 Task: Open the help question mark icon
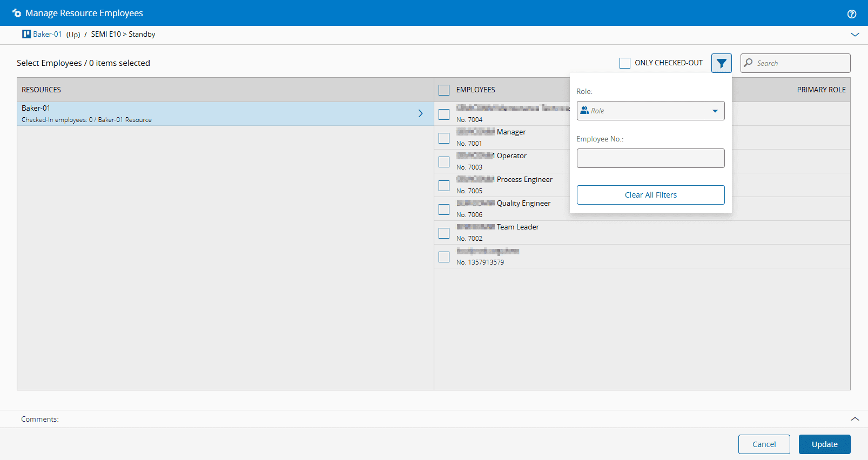point(851,14)
